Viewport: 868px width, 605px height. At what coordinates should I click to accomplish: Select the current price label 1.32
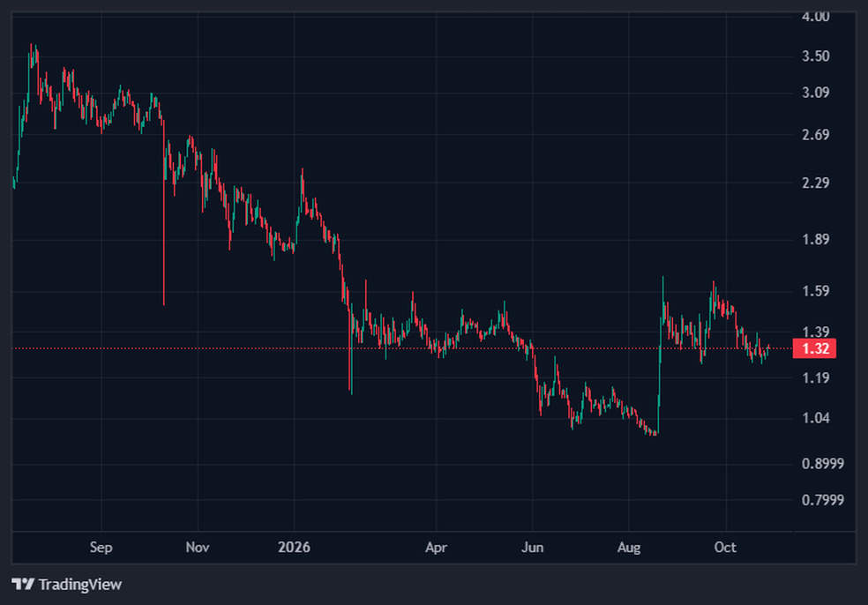814,348
